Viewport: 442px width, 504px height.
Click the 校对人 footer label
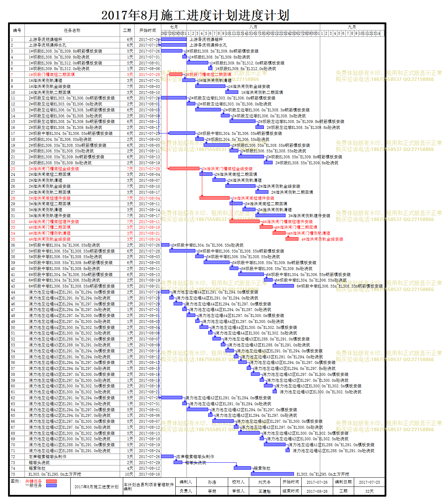[238, 482]
